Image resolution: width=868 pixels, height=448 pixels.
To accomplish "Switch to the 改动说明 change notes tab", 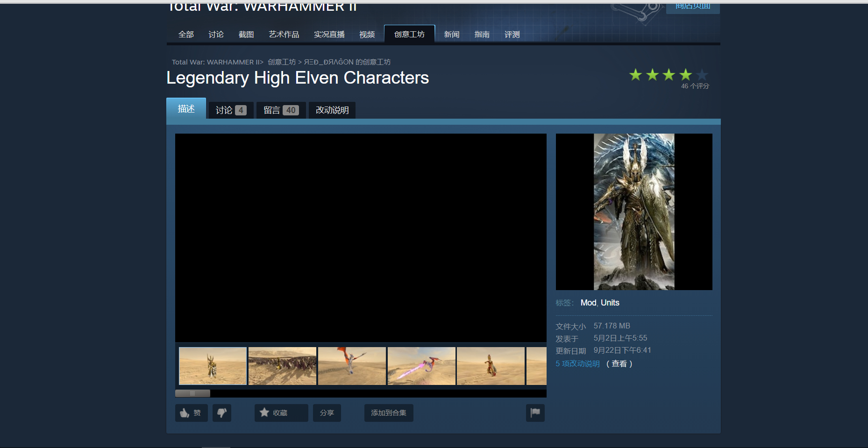I will 332,110.
